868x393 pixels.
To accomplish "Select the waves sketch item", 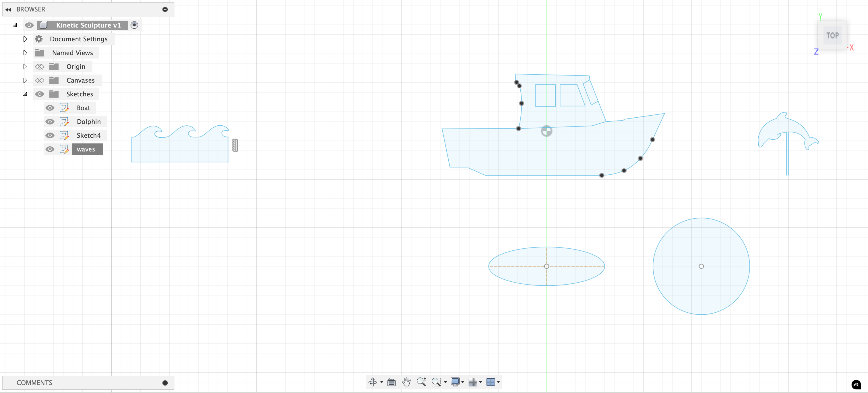I will coord(86,149).
